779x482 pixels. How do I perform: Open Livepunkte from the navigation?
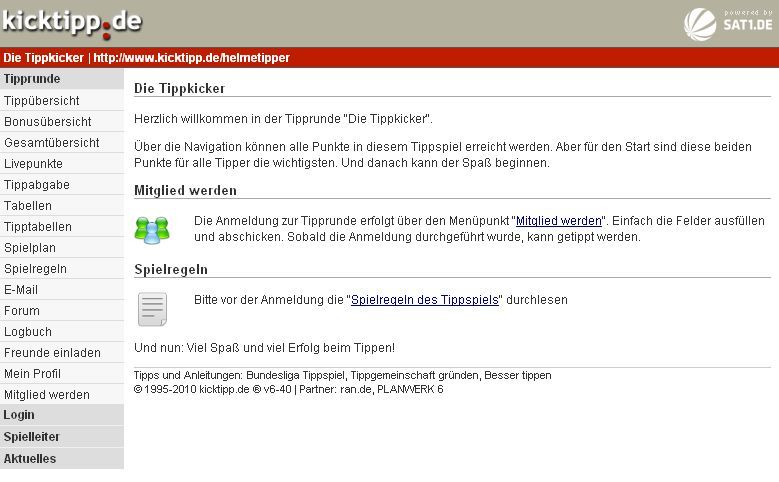click(33, 164)
